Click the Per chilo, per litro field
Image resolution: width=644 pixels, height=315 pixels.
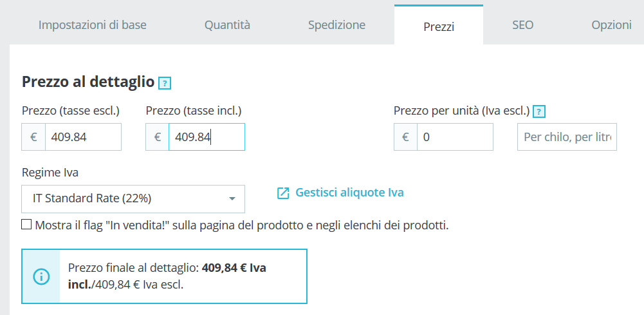point(567,137)
